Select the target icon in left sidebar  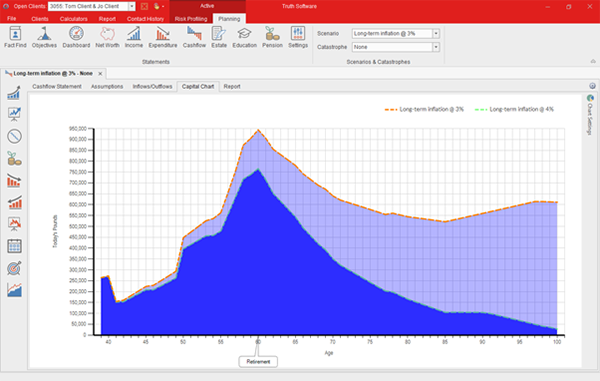coord(15,268)
